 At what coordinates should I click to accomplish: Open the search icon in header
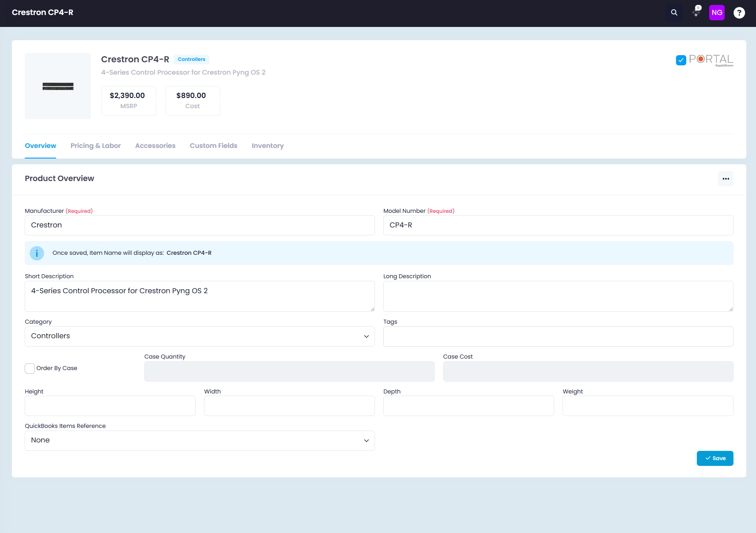(674, 13)
